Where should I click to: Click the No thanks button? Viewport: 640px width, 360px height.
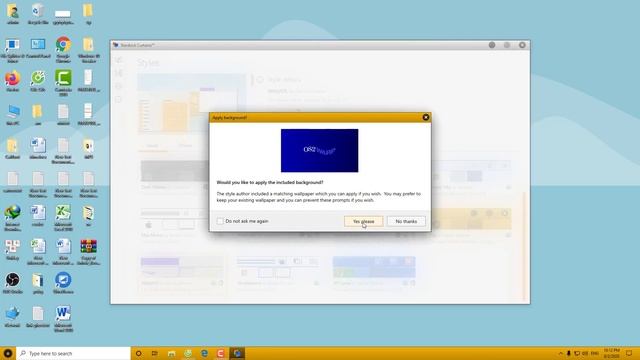(406, 221)
